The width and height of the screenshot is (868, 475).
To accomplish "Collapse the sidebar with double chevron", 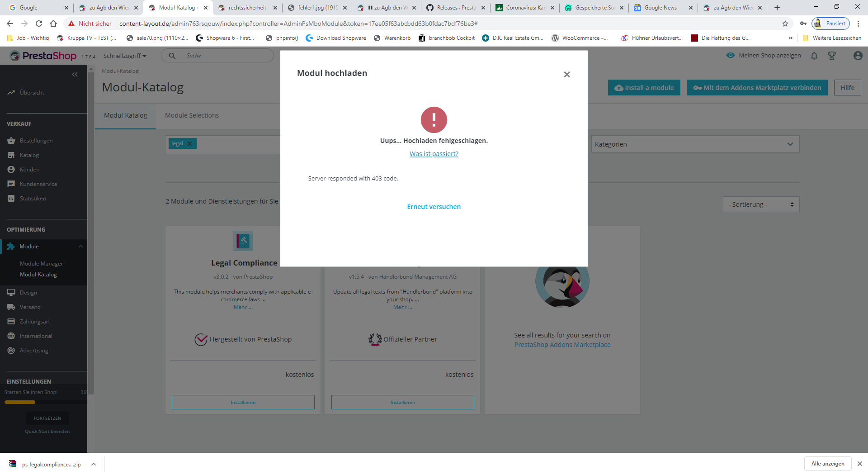I will (x=75, y=75).
